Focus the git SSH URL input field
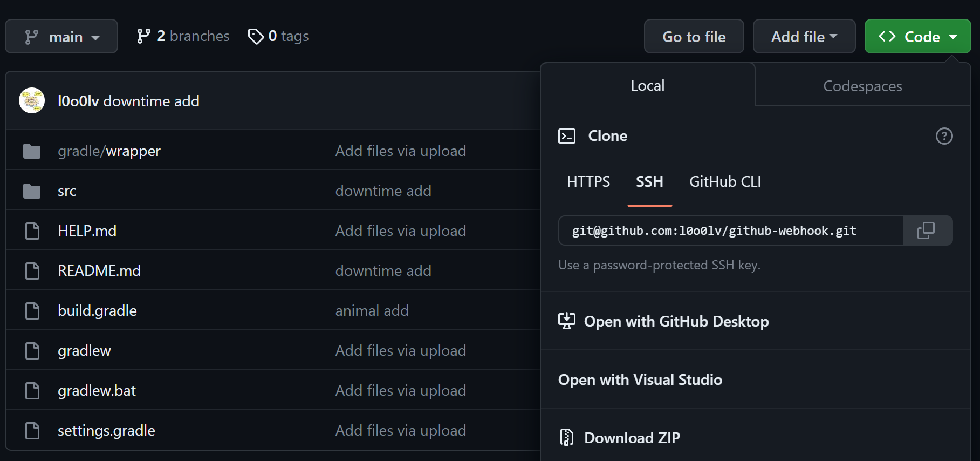Viewport: 980px width, 461px height. [x=731, y=231]
